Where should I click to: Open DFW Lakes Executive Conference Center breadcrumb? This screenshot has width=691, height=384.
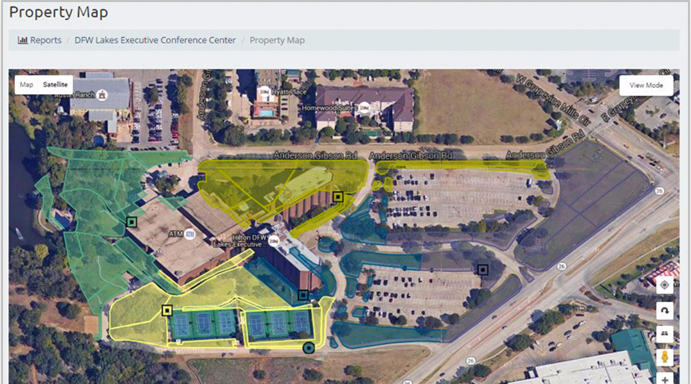pyautogui.click(x=155, y=40)
